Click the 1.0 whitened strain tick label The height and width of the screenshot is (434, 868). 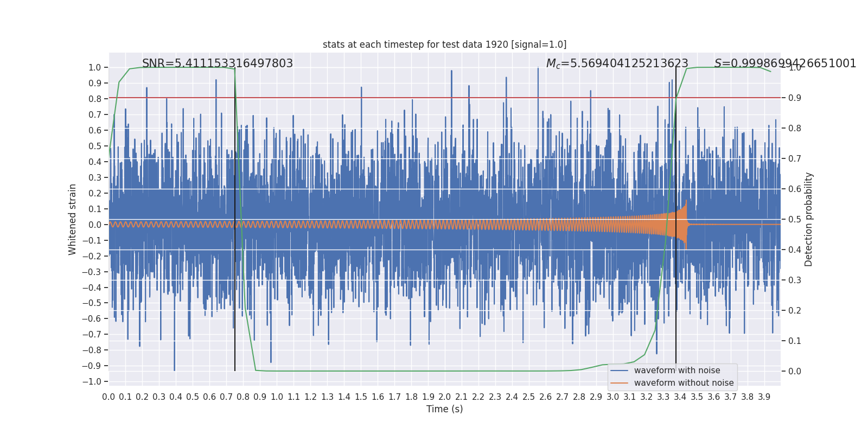coord(94,67)
